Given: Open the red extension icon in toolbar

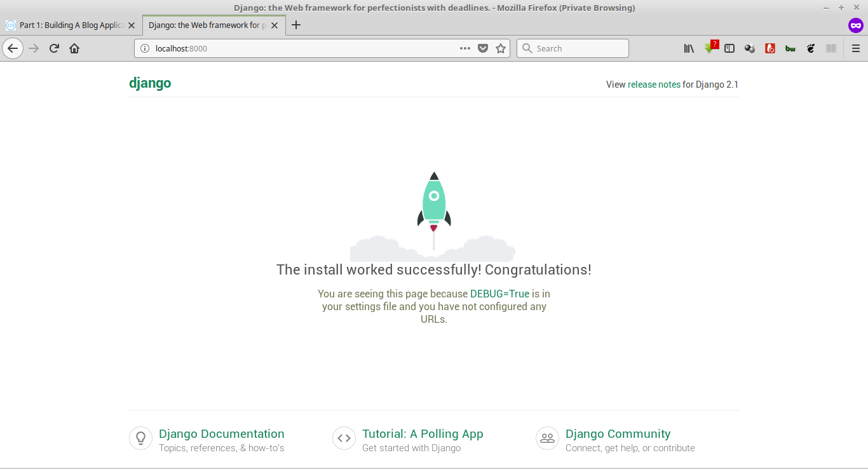Looking at the screenshot, I should (770, 48).
